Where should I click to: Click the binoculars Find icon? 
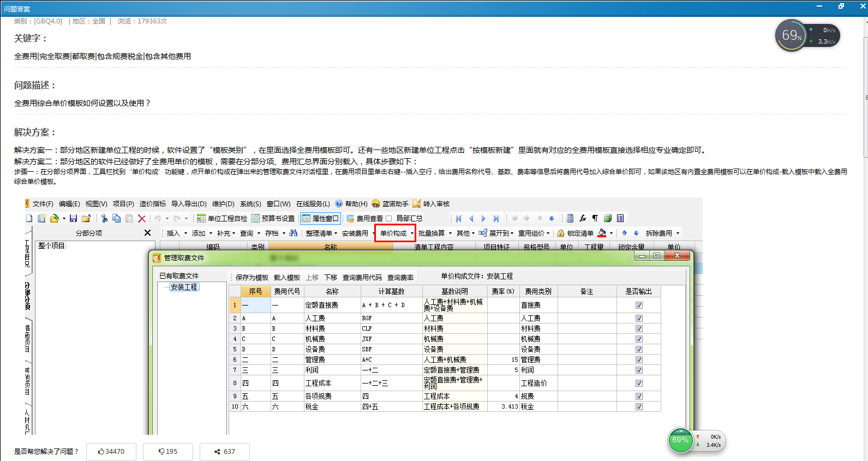click(x=294, y=233)
